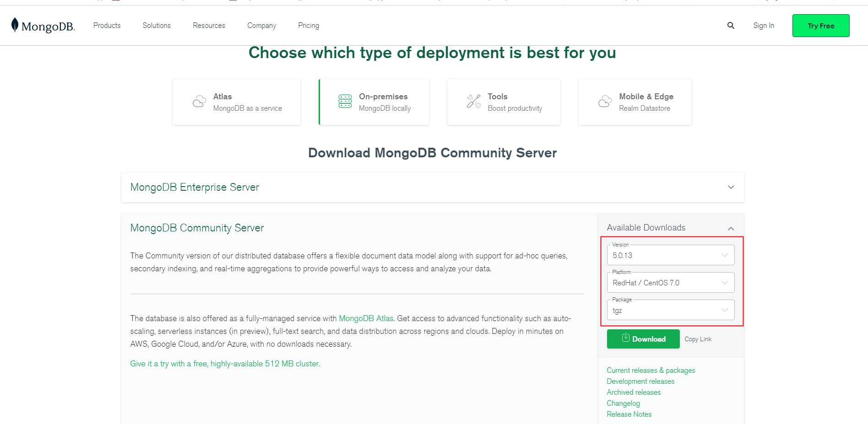Open the search magnifier icon

coord(731,26)
